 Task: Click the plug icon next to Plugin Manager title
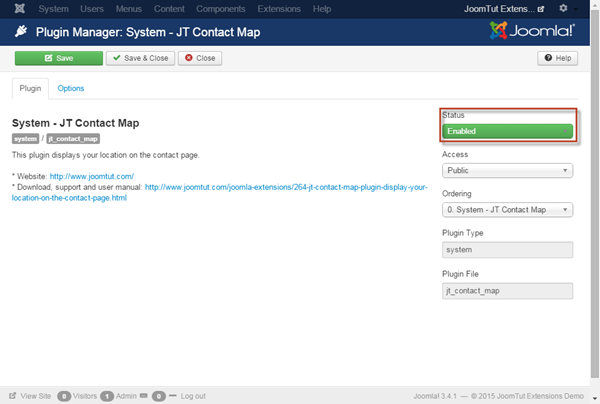click(21, 31)
